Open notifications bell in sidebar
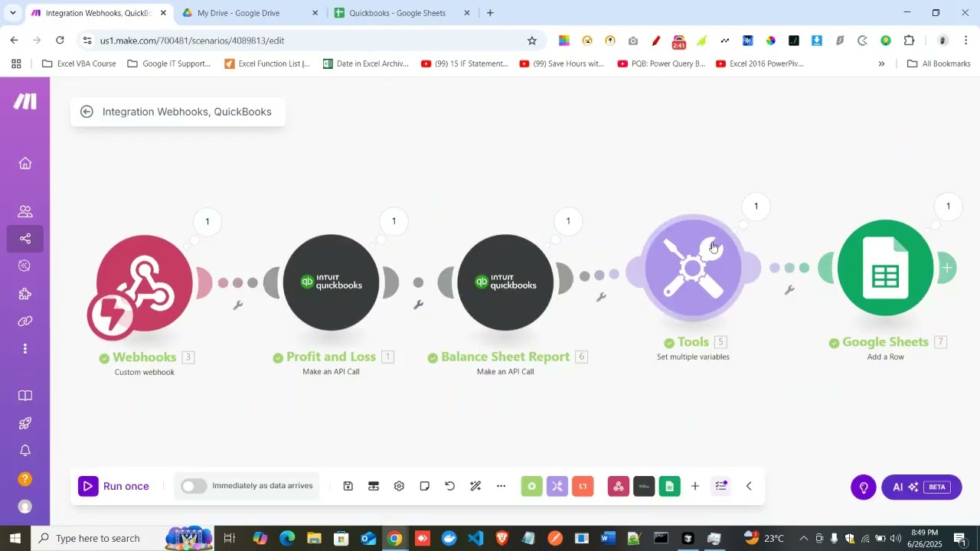This screenshot has width=980, height=551. point(25,451)
